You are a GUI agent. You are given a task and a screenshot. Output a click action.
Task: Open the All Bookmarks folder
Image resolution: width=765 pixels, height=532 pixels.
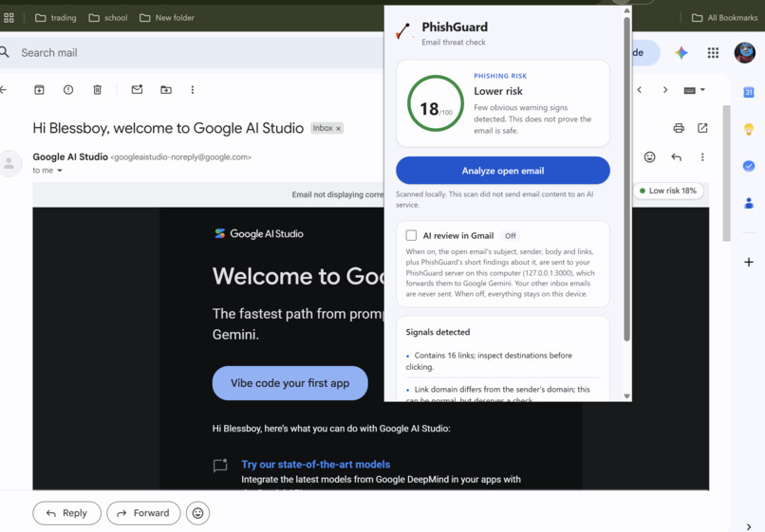[725, 18]
